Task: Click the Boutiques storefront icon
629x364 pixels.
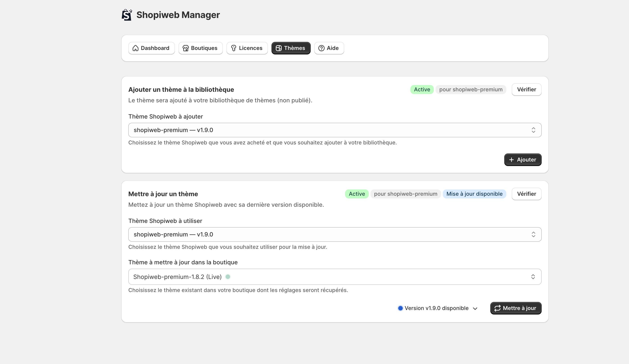Action: point(186,48)
